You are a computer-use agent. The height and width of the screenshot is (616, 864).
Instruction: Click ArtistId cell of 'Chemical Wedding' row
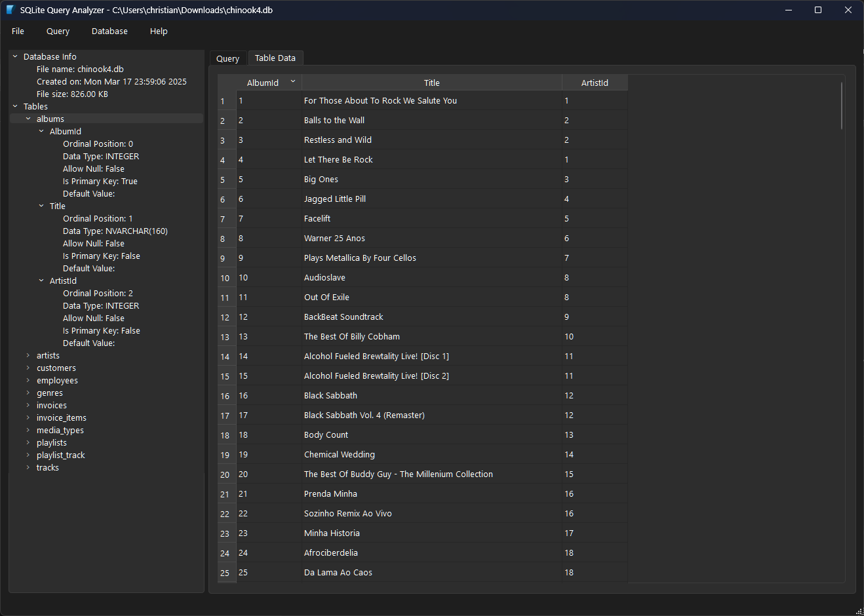[595, 454]
